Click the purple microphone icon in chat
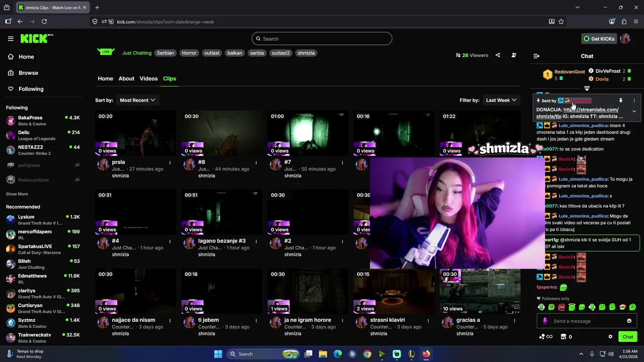 (x=545, y=321)
